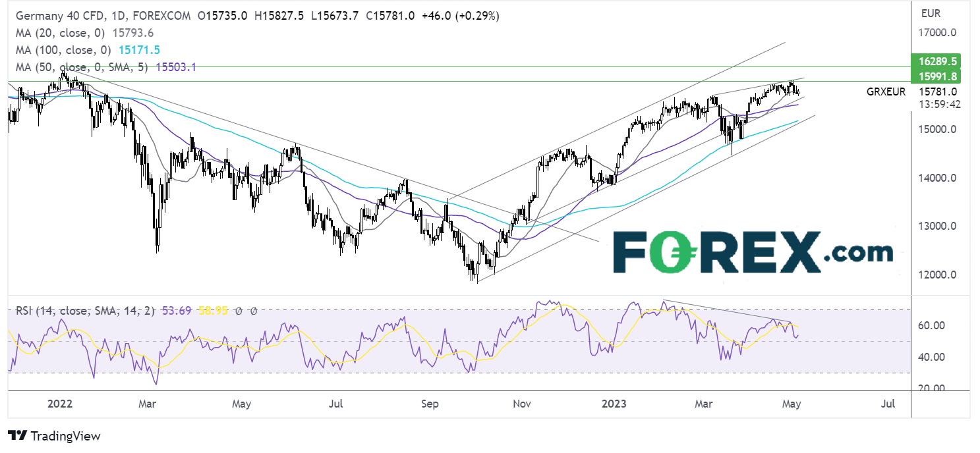Click the MA 50 value 15503.1
Screen dimensions: 980x453
pos(176,67)
